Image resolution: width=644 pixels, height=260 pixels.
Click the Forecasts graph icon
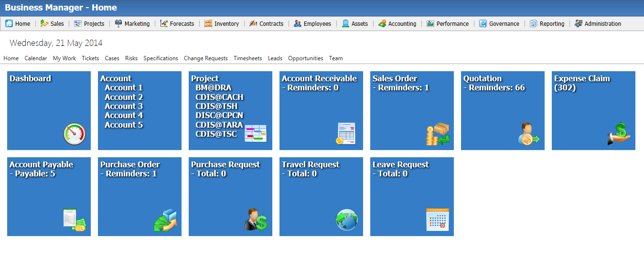[164, 23]
